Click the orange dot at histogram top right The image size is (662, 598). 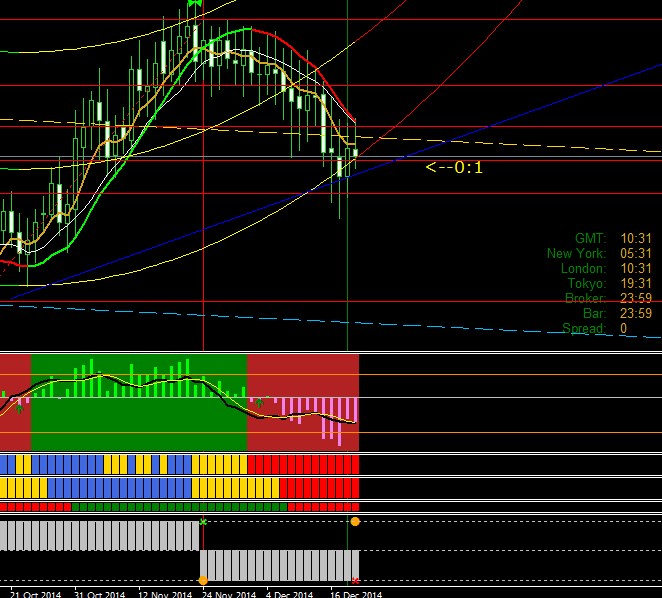(355, 522)
